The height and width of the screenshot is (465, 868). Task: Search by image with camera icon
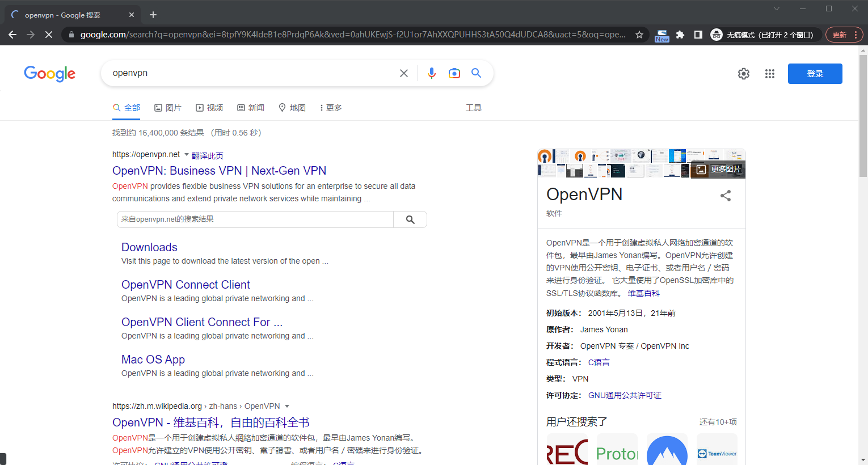(x=454, y=73)
